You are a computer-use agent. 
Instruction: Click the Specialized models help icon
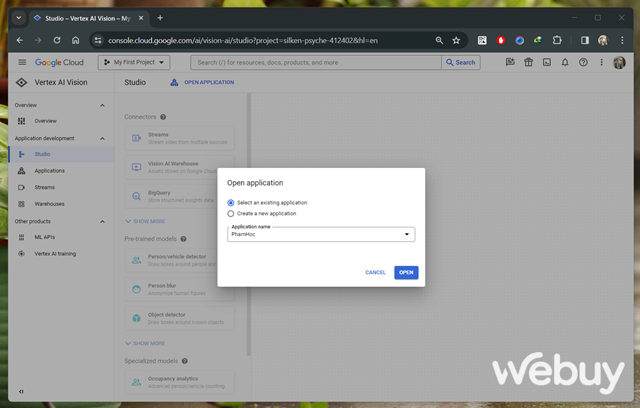185,361
